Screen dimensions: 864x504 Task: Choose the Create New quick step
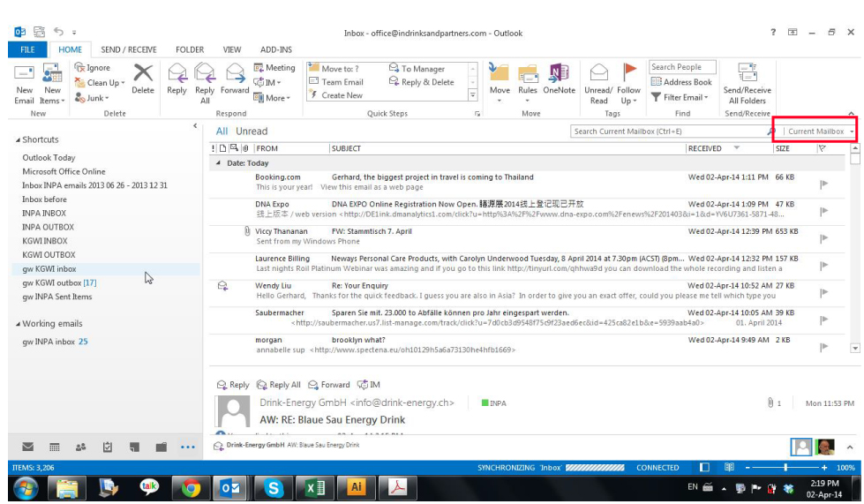point(336,94)
